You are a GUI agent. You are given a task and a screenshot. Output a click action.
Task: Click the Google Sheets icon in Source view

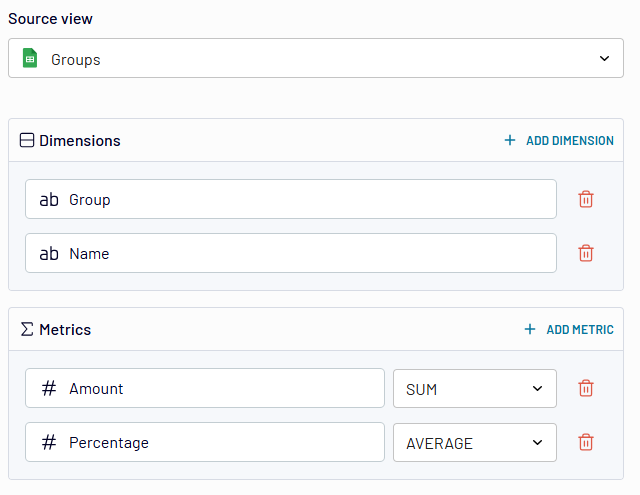coord(30,59)
